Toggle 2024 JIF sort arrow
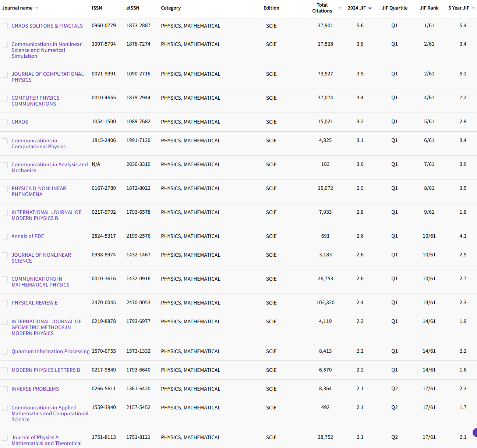Image resolution: width=477 pixels, height=448 pixels. click(370, 8)
